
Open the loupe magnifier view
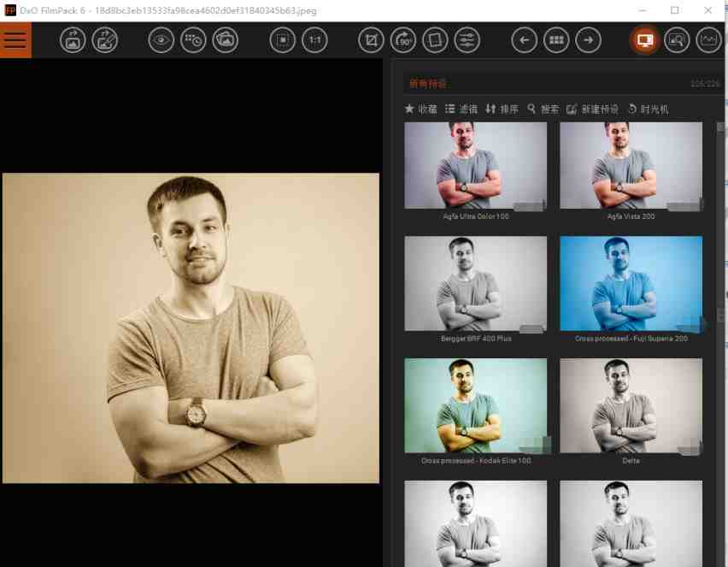click(x=677, y=39)
